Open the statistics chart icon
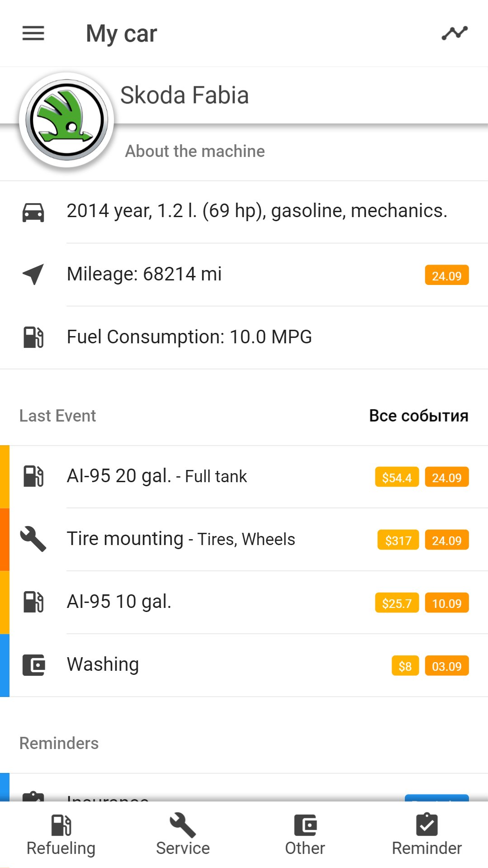This screenshot has height=868, width=488. click(x=455, y=33)
